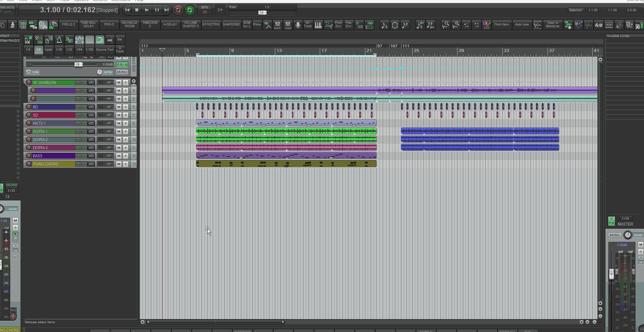This screenshot has height=332, width=644.
Task: Click the latch automation mode icon
Action: click(x=277, y=25)
